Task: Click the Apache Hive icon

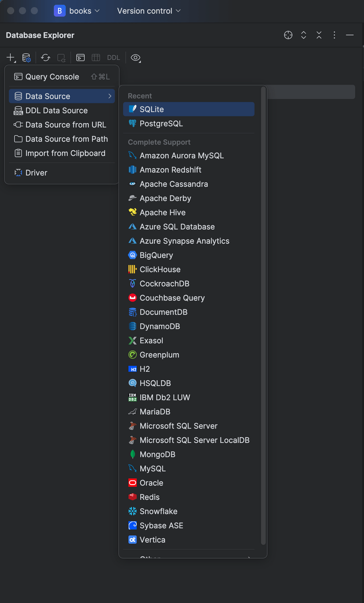Action: pos(132,213)
